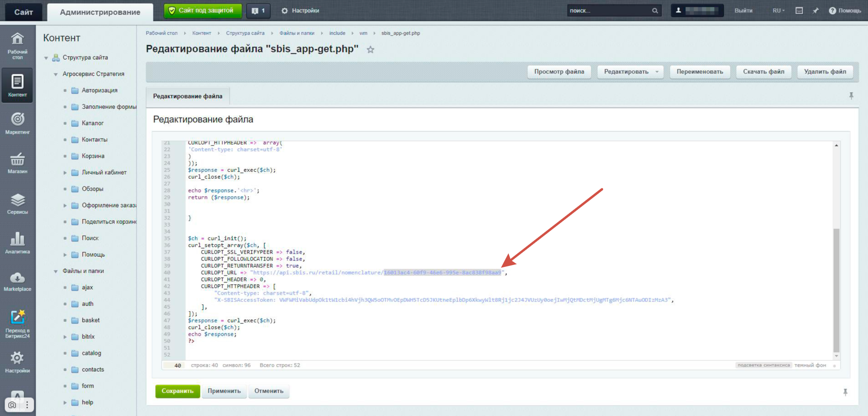Open the contacts folder
Image resolution: width=868 pixels, height=416 pixels.
pos(88,369)
